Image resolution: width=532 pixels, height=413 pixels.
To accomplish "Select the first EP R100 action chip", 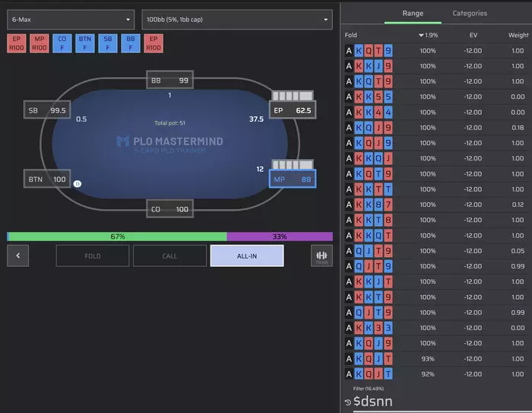I will pyautogui.click(x=16, y=43).
